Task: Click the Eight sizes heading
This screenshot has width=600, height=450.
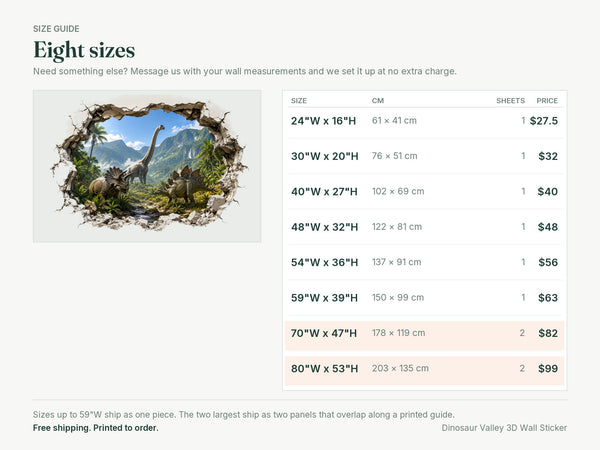Action: click(x=84, y=51)
